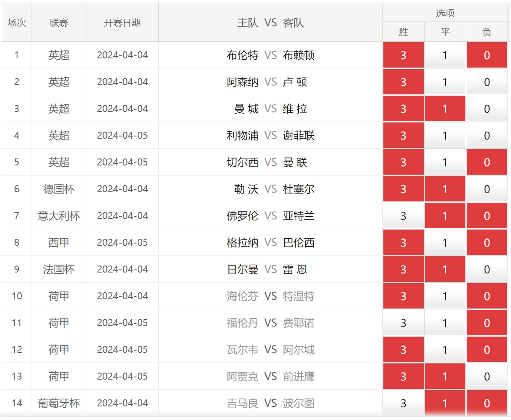This screenshot has height=420, width=511.
Task: Select win option 3 for 福伦丹 vs 费耶诺
Action: (x=404, y=323)
